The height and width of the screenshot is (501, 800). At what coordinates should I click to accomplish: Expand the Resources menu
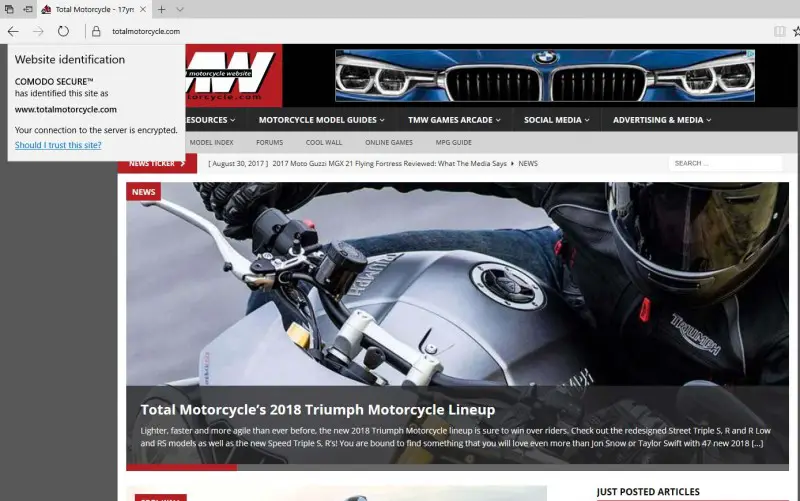click(210, 120)
